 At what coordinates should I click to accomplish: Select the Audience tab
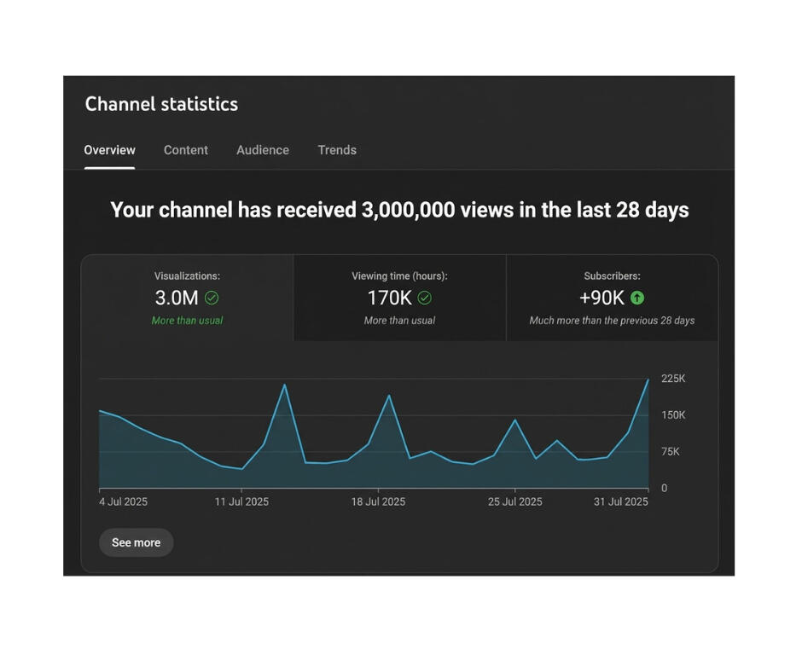(262, 150)
